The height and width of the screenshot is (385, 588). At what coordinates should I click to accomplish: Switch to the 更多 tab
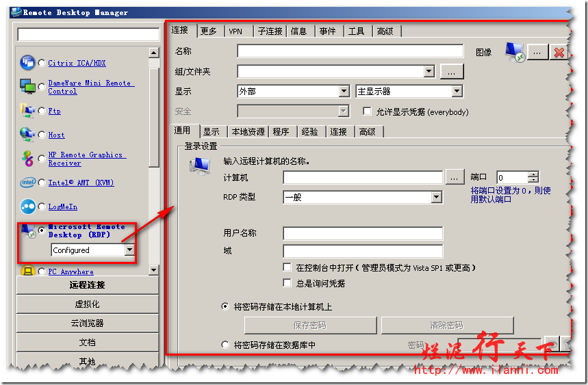click(209, 31)
